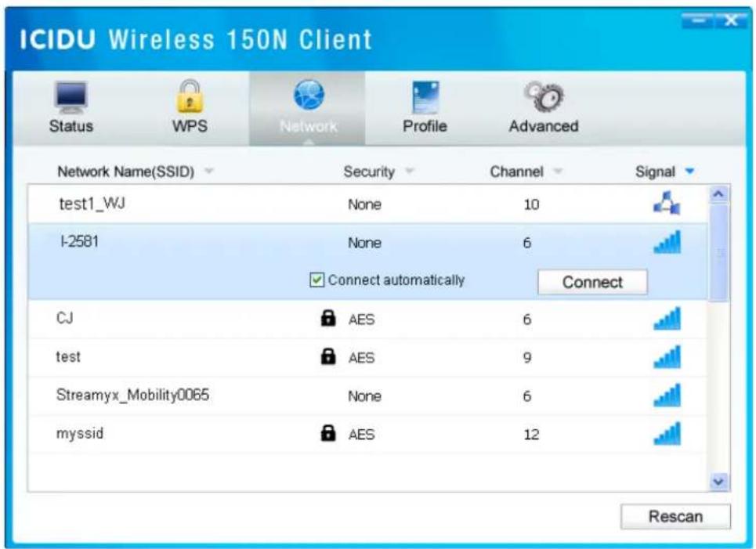Switch to the Status tab label

pos(71,126)
